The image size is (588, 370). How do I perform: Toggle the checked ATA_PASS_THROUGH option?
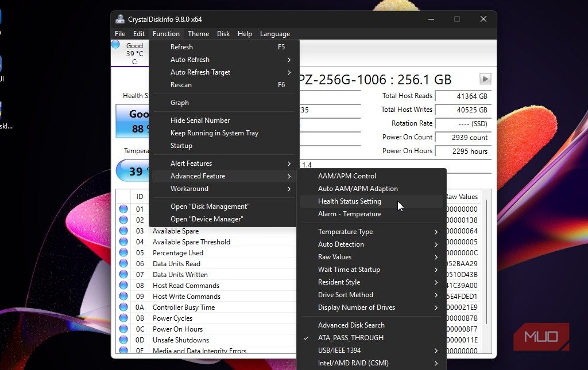point(372,338)
